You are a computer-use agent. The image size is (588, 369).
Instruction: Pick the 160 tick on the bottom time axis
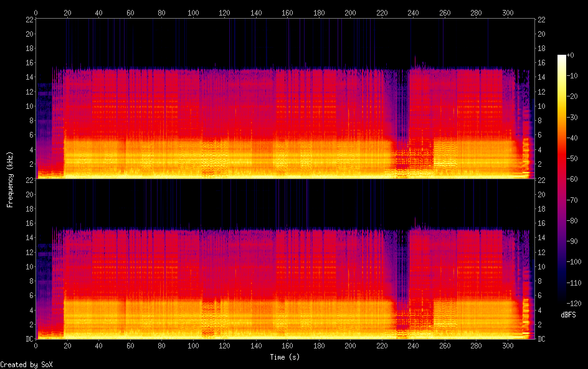click(288, 345)
